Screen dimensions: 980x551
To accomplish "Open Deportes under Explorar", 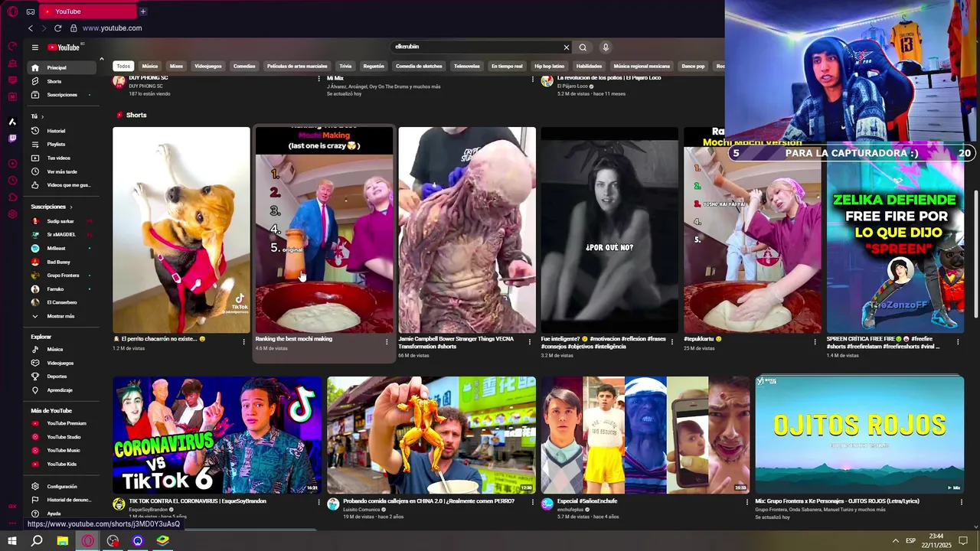I will tap(61, 377).
